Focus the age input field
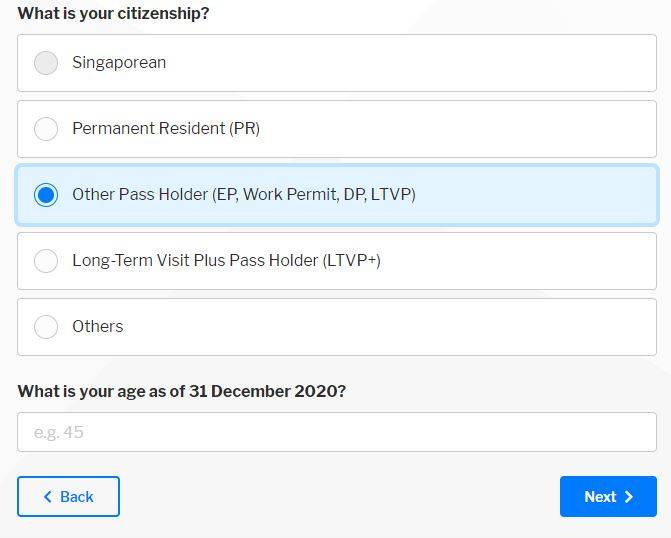Viewport: 671px width, 538px height. [336, 432]
